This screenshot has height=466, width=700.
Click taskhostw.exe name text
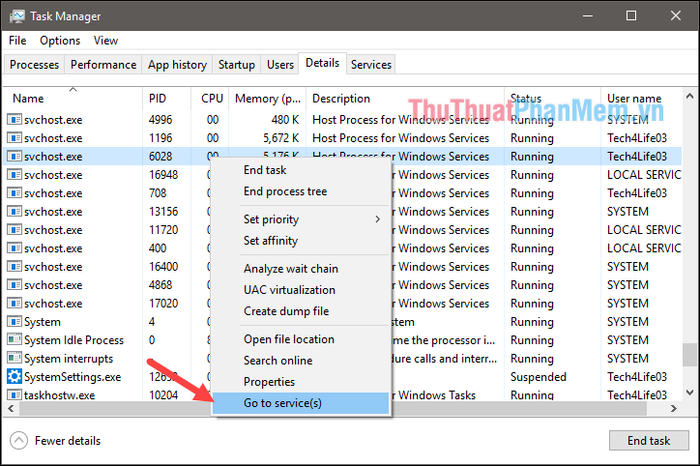pyautogui.click(x=59, y=395)
